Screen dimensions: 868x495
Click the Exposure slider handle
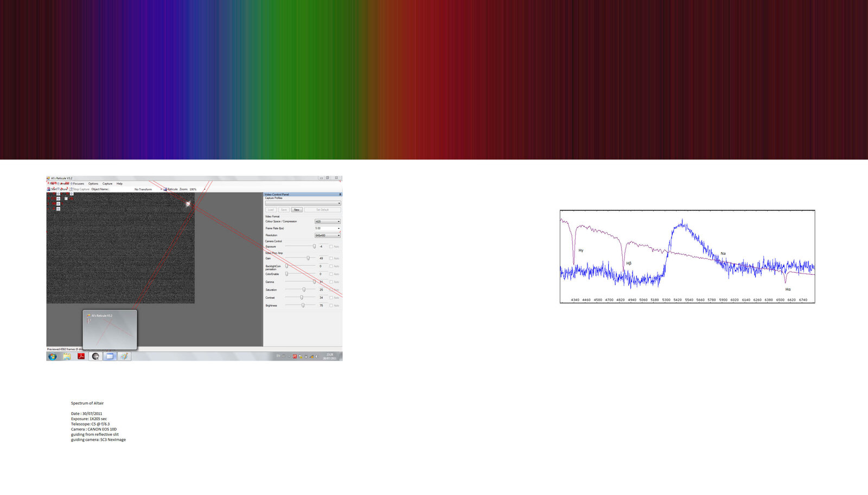point(314,246)
